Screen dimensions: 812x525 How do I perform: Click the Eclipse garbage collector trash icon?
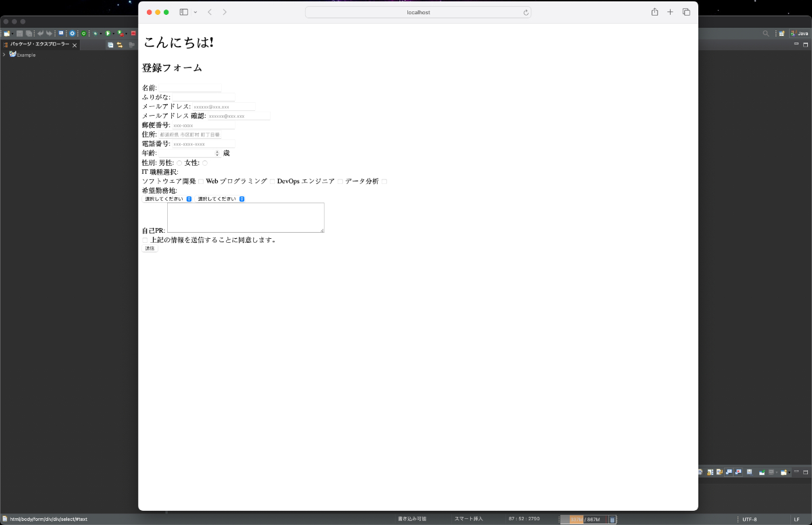click(x=612, y=520)
